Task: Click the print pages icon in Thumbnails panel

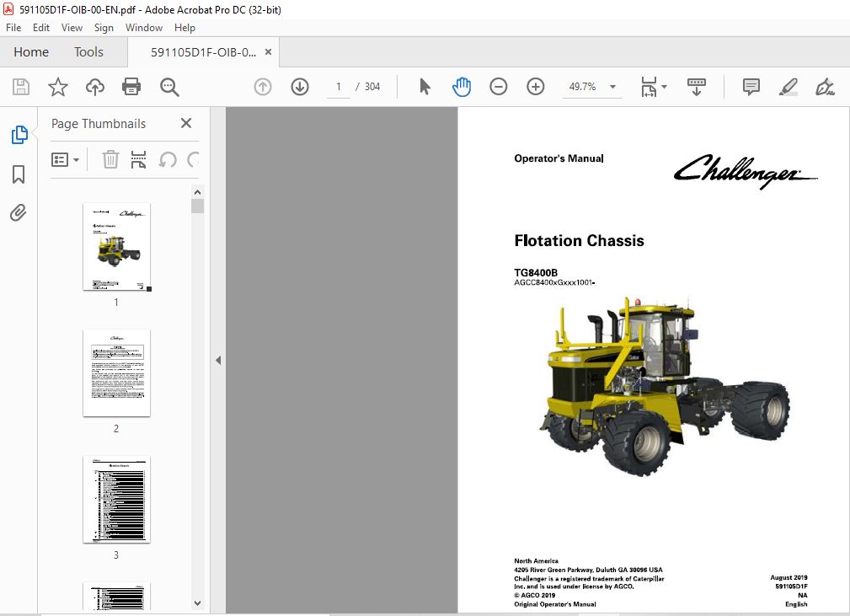Action: tap(139, 159)
